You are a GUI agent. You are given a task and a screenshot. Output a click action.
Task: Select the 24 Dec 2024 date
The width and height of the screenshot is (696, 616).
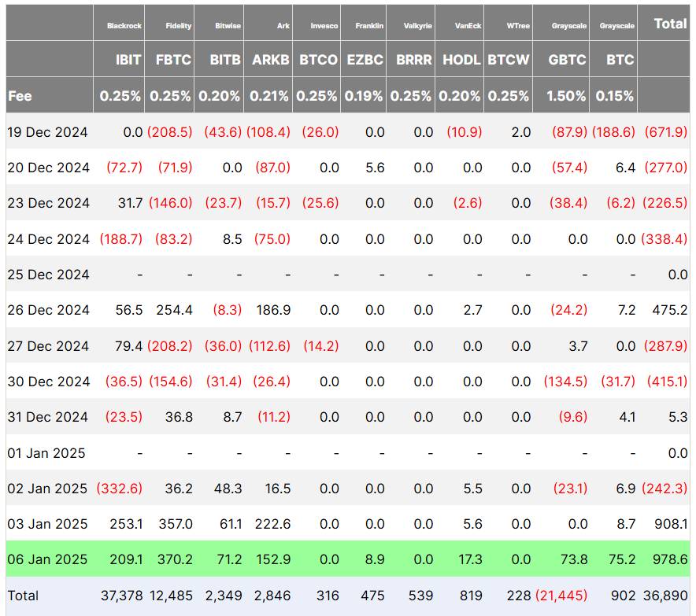[48, 239]
